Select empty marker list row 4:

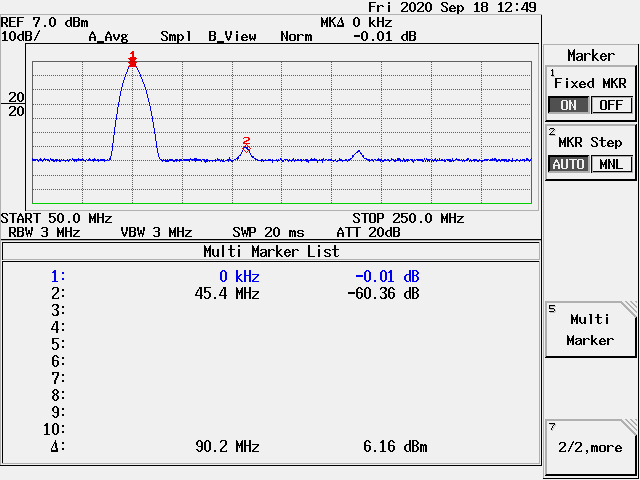[271, 327]
